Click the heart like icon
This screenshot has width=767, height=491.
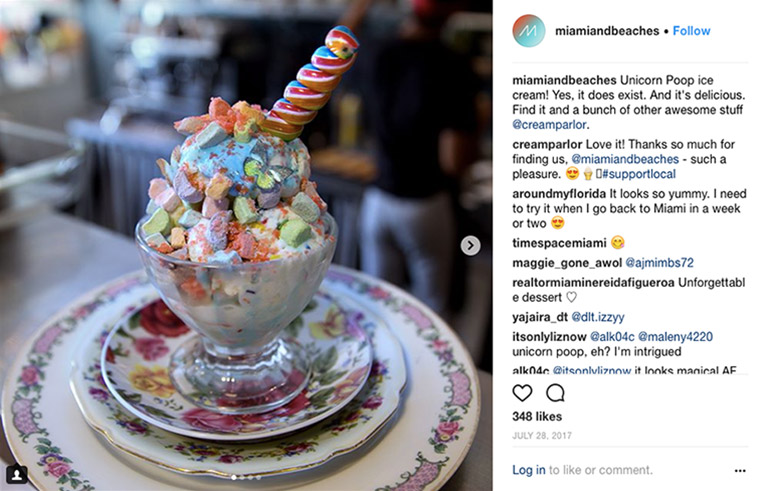pos(522,392)
